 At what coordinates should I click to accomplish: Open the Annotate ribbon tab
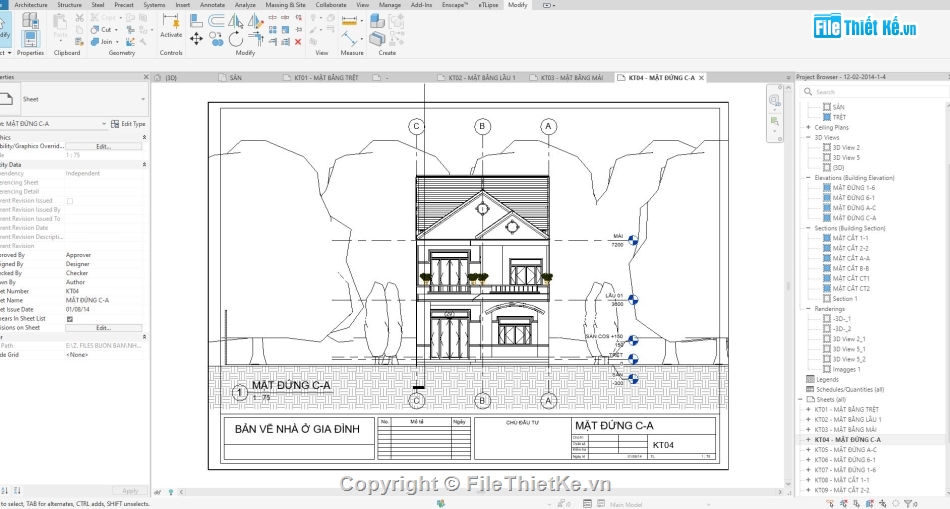point(212,5)
